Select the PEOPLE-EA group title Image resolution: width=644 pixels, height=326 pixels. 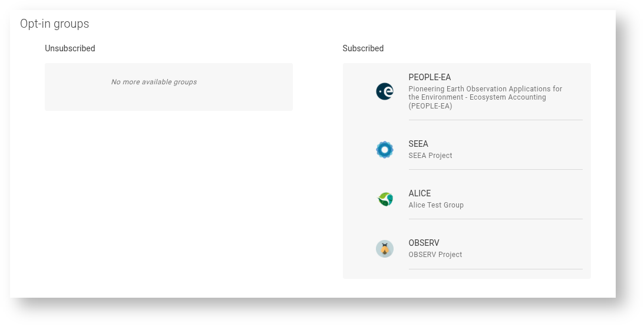pyautogui.click(x=430, y=77)
